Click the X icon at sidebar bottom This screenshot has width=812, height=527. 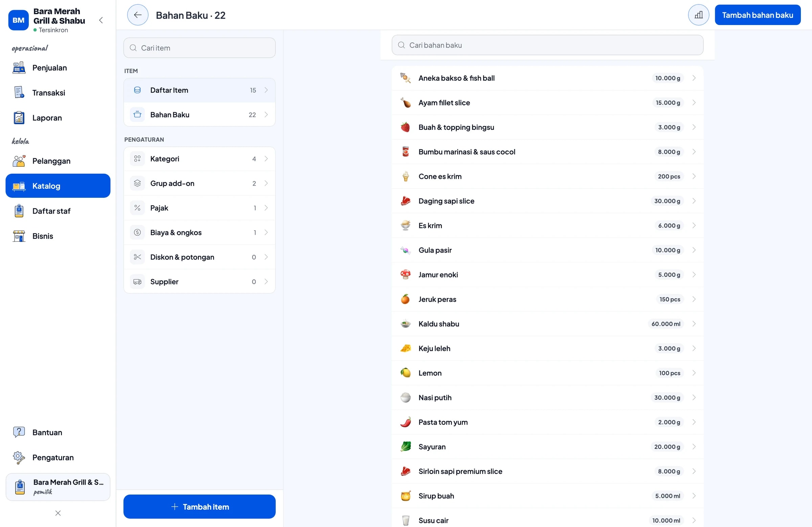tap(58, 513)
